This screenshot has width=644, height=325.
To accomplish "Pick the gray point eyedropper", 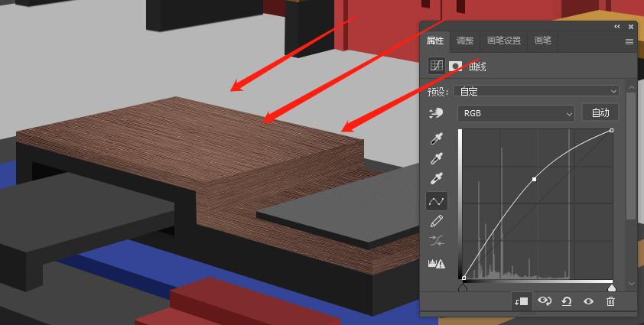I will (x=437, y=158).
